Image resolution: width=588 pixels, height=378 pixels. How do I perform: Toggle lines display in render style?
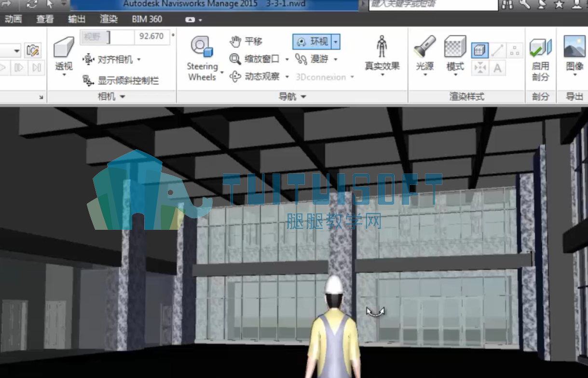[498, 51]
